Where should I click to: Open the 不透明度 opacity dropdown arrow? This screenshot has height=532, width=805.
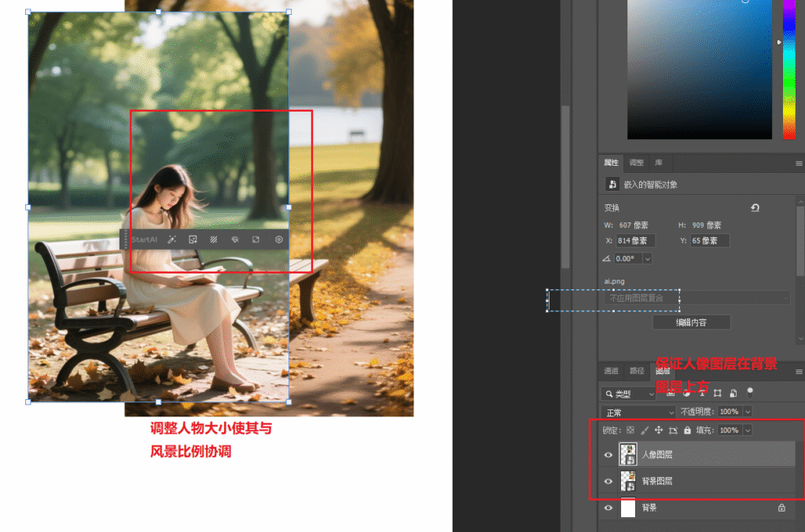[x=747, y=412]
